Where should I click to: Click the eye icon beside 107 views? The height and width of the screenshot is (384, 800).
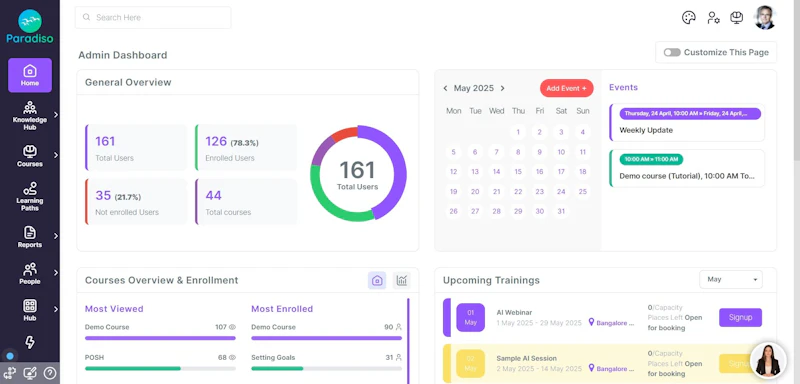click(232, 327)
